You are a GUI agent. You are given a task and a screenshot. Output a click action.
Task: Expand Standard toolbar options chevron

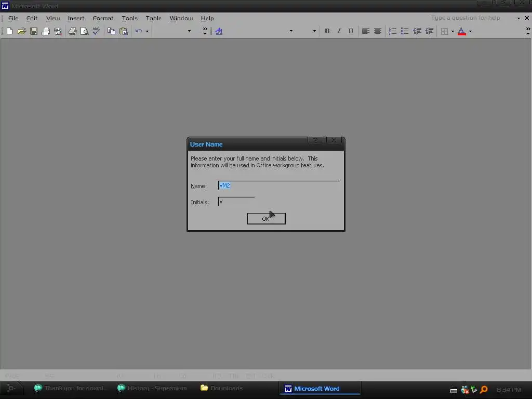click(x=205, y=31)
